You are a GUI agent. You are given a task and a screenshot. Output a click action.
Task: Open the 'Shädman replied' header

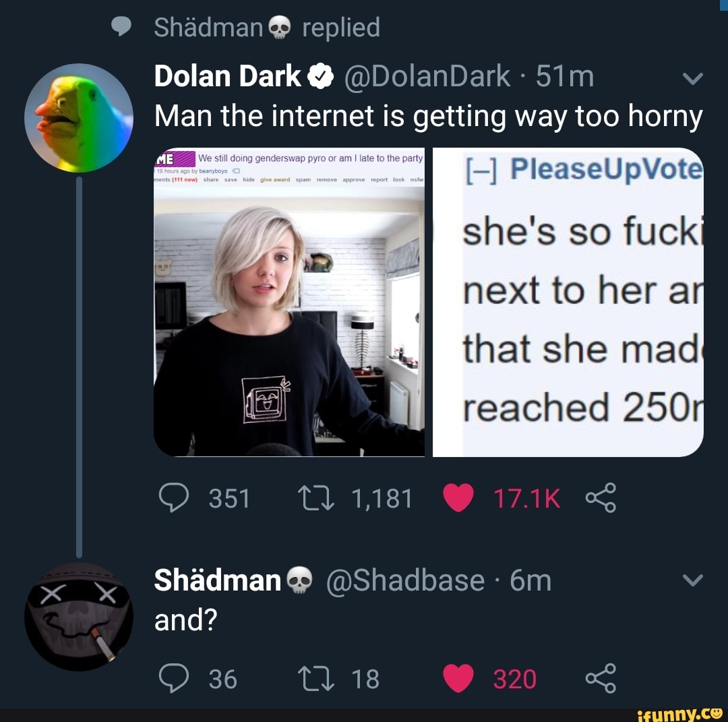pos(267,28)
